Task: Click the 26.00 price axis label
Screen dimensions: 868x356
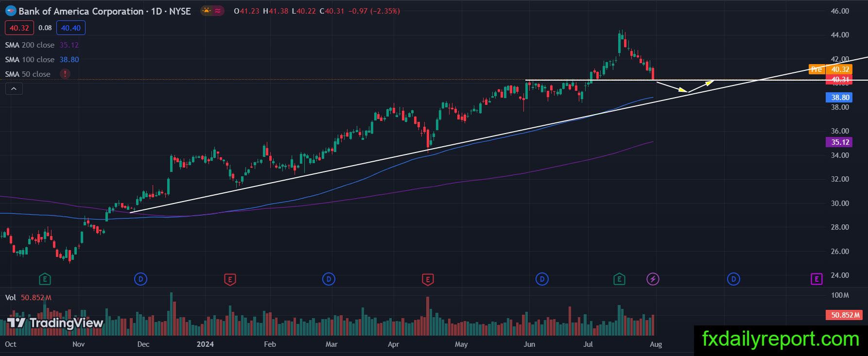Action: [840, 252]
